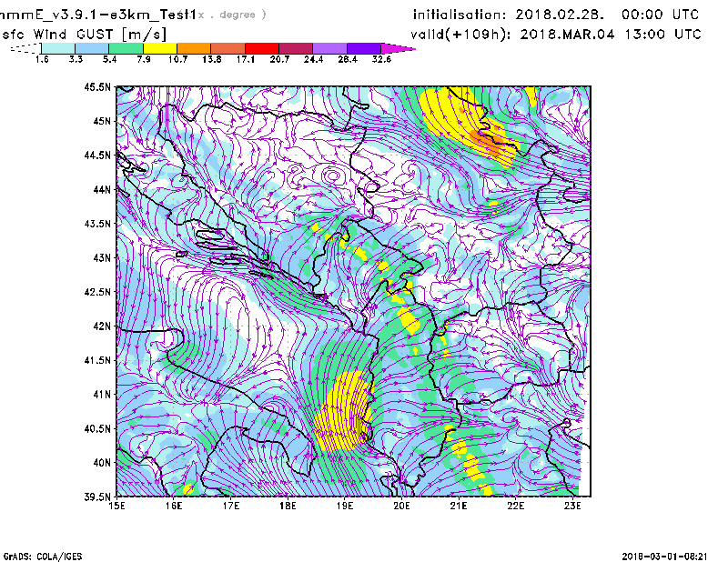Click the green 5.4–7.9 legend swatch
Viewport: 728px width, 562px height.
pos(126,48)
